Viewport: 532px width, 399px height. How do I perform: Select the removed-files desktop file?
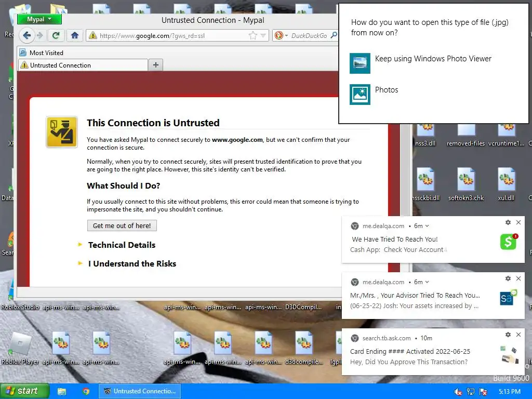coord(465,136)
